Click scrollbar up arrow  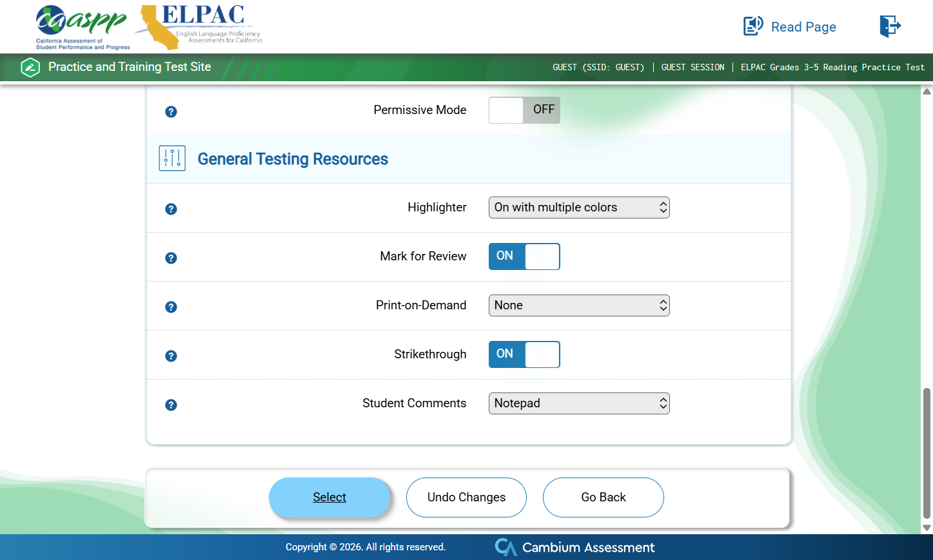click(x=927, y=92)
